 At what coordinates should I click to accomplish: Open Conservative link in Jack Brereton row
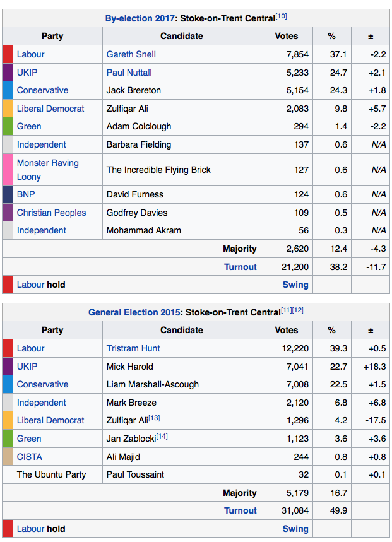pyautogui.click(x=42, y=90)
